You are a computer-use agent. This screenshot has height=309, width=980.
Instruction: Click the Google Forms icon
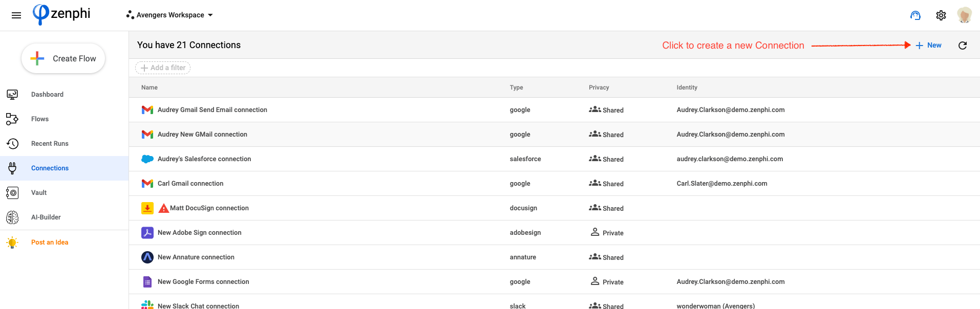click(147, 282)
